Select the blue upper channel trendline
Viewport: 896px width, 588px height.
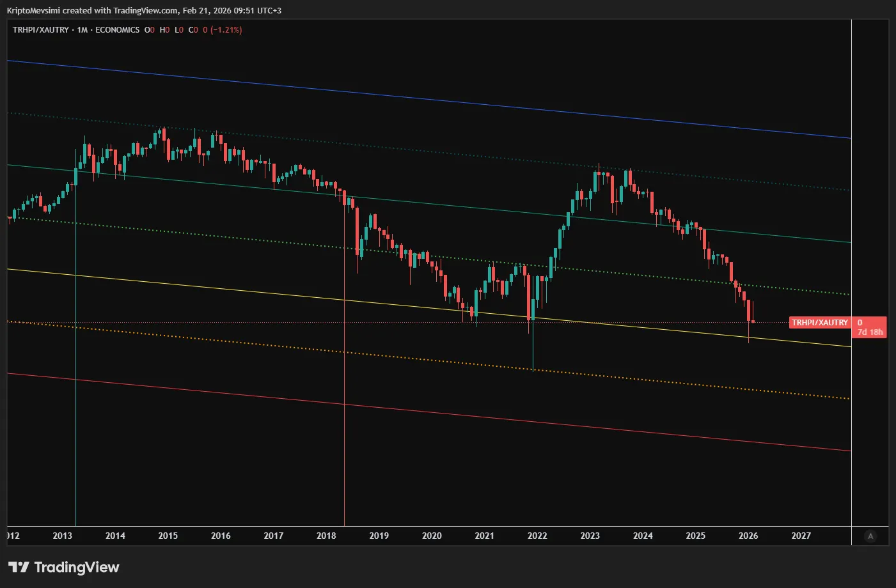click(428, 99)
